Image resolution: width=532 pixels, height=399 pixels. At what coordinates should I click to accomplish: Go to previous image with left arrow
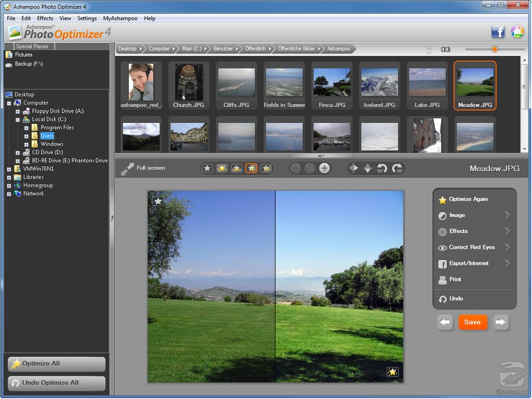click(445, 322)
